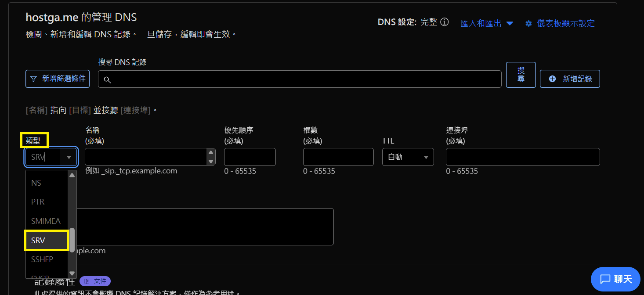Select PTR in the type list
This screenshot has height=295, width=644.
47,202
